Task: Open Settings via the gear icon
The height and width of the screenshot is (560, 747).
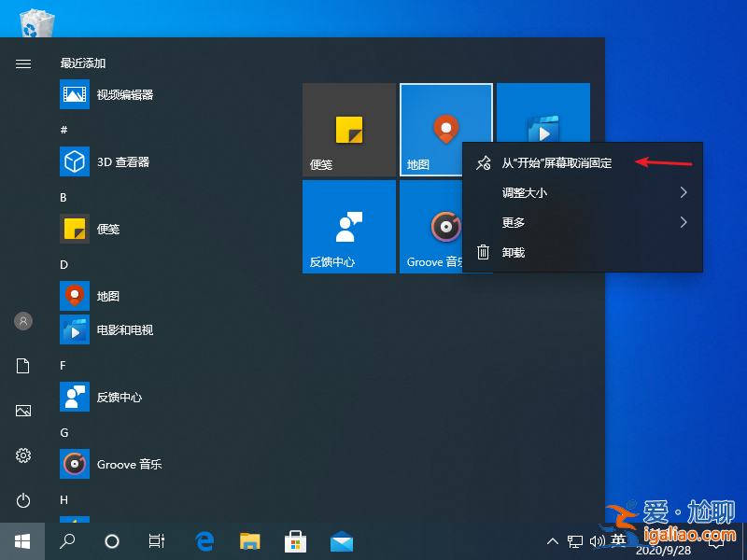Action: tap(22, 455)
